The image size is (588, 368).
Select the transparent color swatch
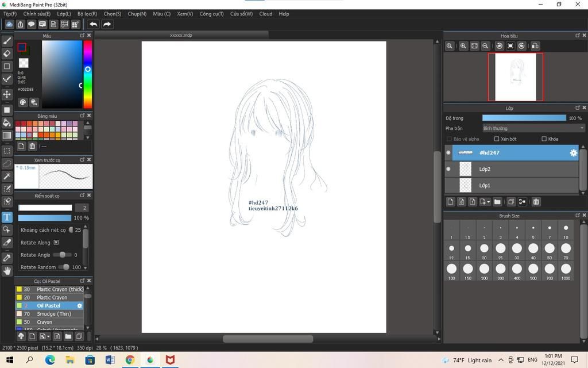coord(23,63)
